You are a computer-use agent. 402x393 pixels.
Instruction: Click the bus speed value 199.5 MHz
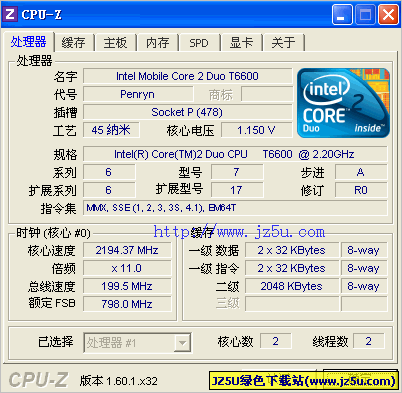tap(127, 286)
